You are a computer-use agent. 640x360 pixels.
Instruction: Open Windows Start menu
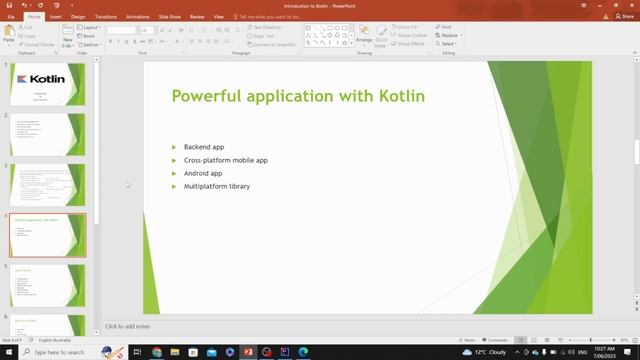pyautogui.click(x=9, y=352)
